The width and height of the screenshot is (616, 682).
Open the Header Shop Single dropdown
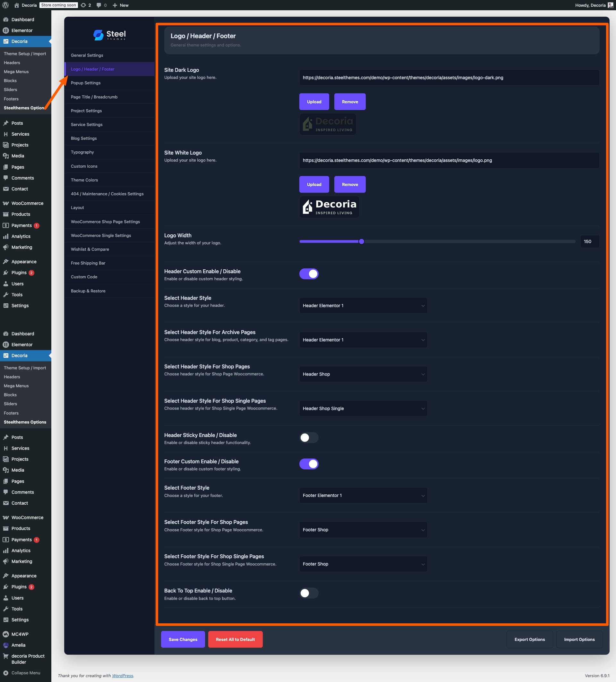[x=363, y=408]
